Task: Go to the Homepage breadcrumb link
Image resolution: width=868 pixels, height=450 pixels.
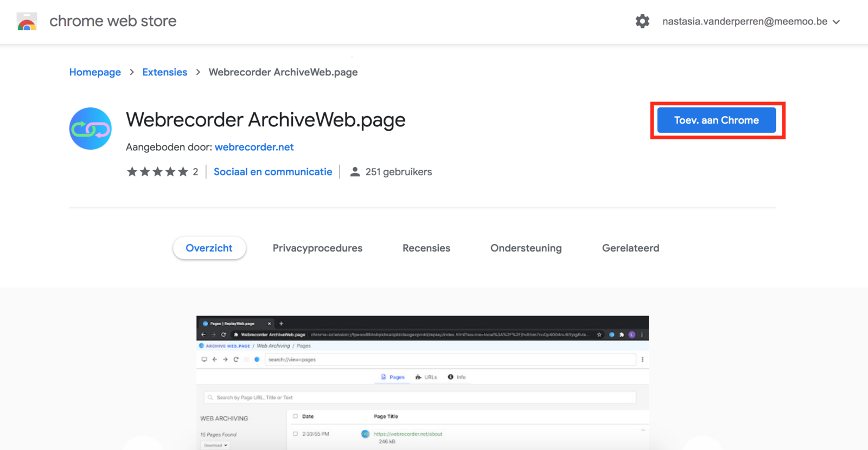Action: (x=95, y=72)
